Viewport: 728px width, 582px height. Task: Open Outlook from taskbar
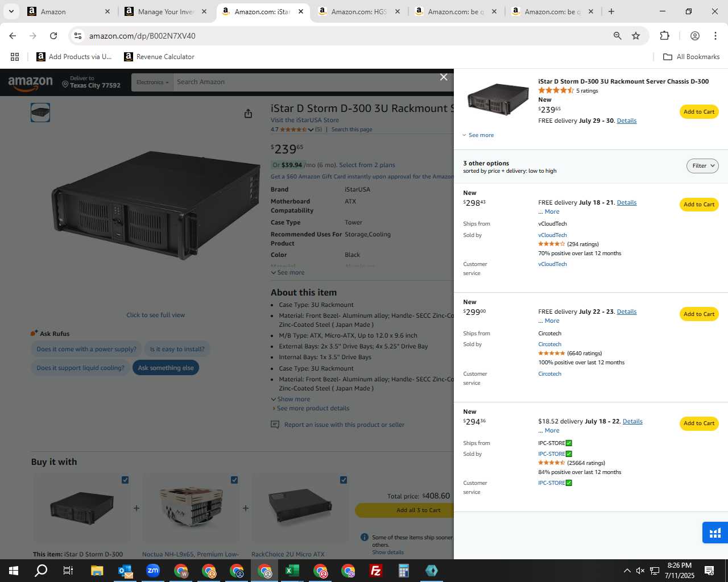pos(125,571)
